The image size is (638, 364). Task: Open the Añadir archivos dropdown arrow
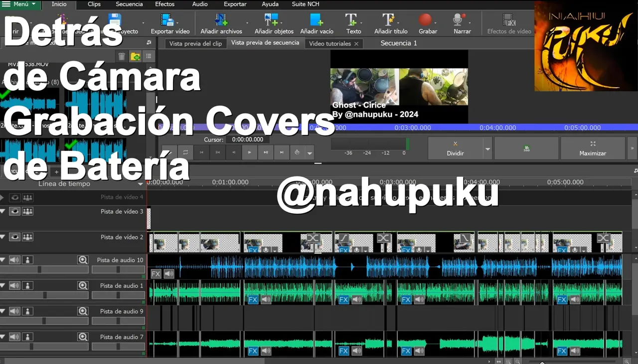click(247, 23)
